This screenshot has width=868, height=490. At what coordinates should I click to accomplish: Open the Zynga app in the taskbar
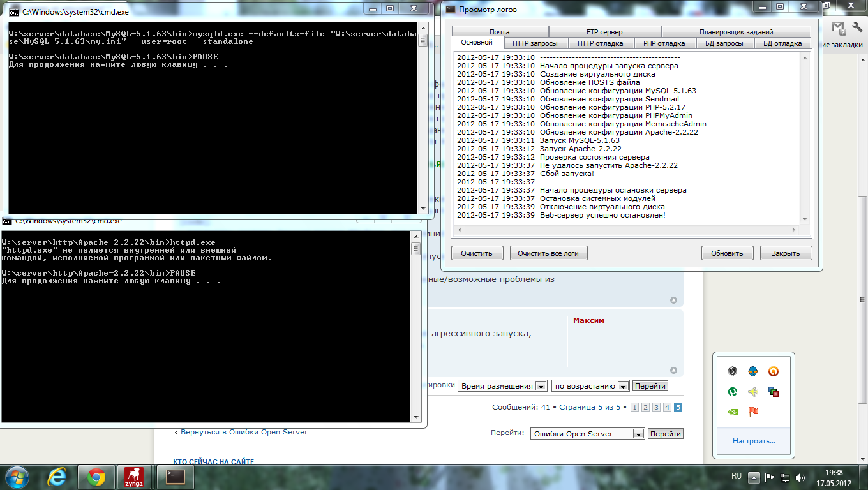134,477
